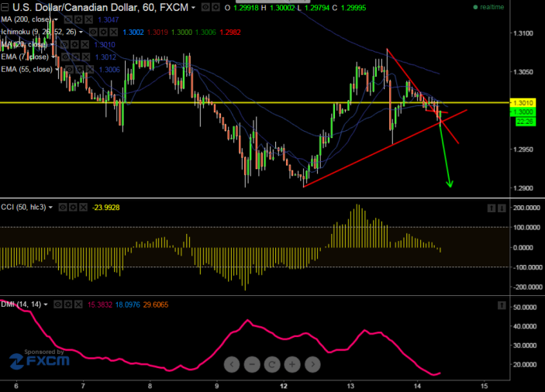The height and width of the screenshot is (392, 545).
Task: Open CCI (50, hlc3) settings gear
Action: 73,208
